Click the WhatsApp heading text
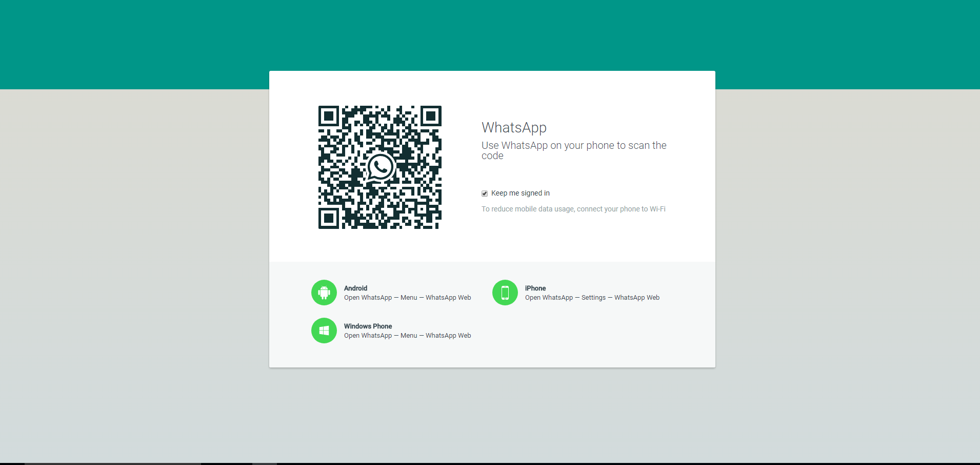This screenshot has height=465, width=980. pos(514,127)
